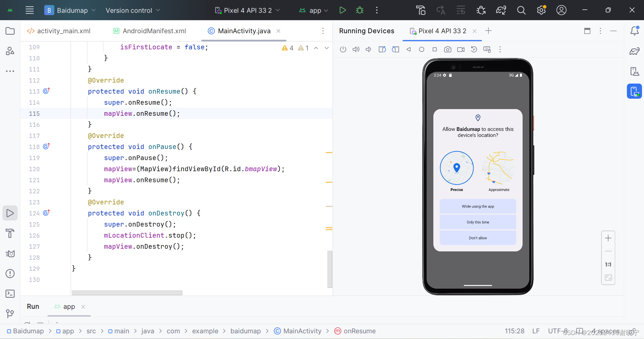Record emulator screen video icon

point(461,49)
